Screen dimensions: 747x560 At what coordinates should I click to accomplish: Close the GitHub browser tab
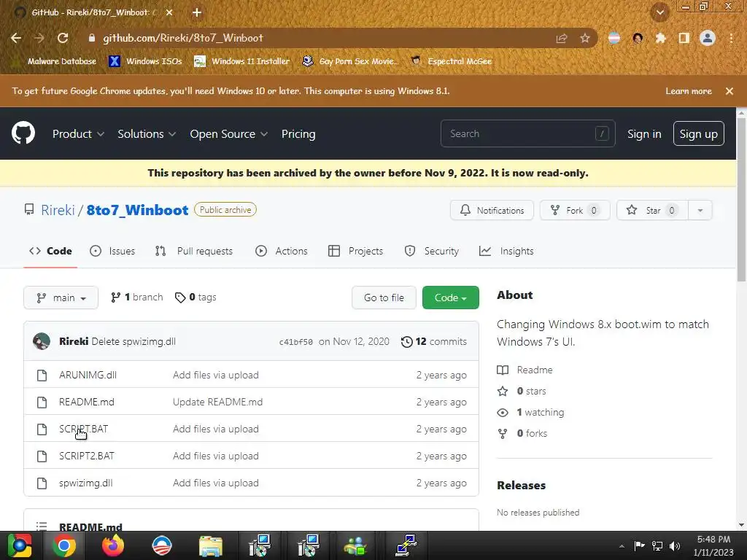169,12
